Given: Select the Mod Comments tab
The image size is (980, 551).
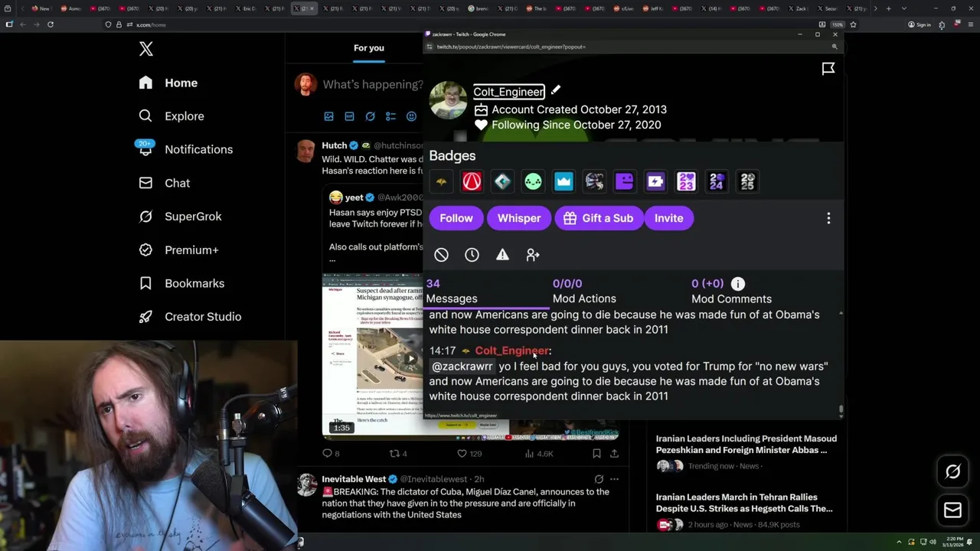Looking at the screenshot, I should pyautogui.click(x=731, y=291).
